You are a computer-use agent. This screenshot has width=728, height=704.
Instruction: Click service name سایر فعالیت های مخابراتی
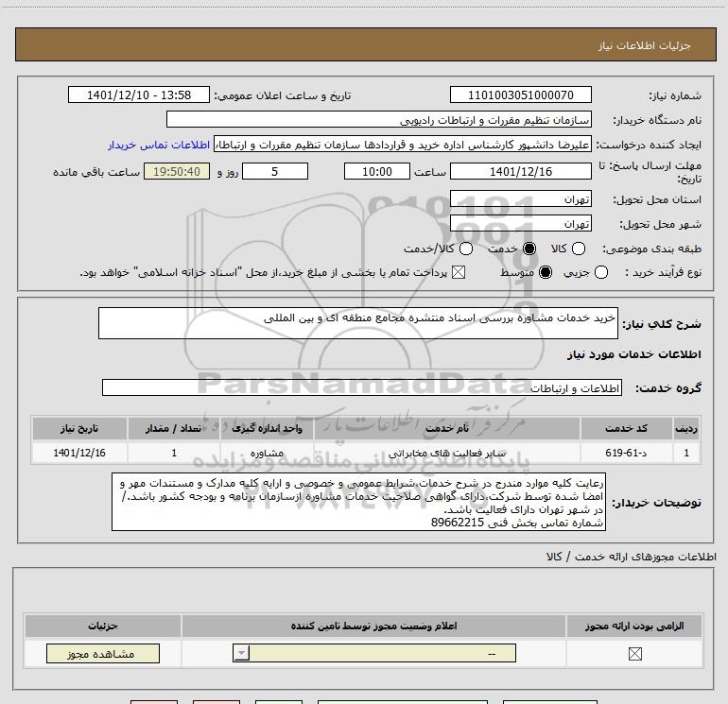[446, 453]
